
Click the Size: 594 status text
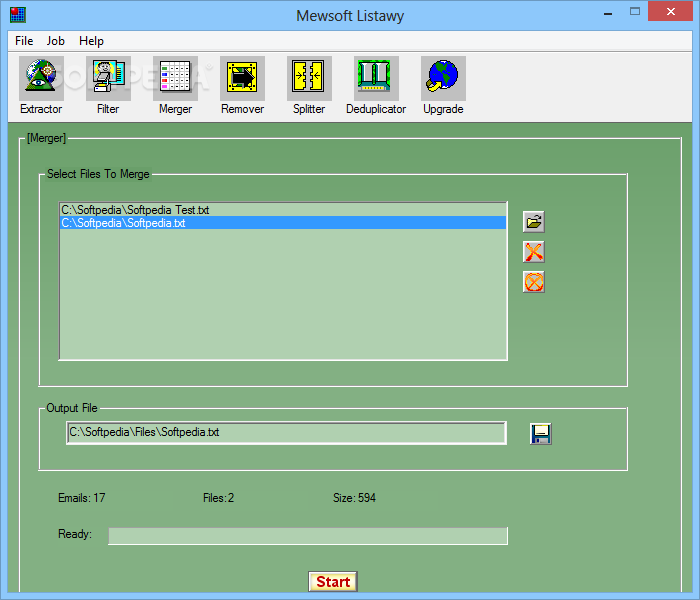[354, 498]
